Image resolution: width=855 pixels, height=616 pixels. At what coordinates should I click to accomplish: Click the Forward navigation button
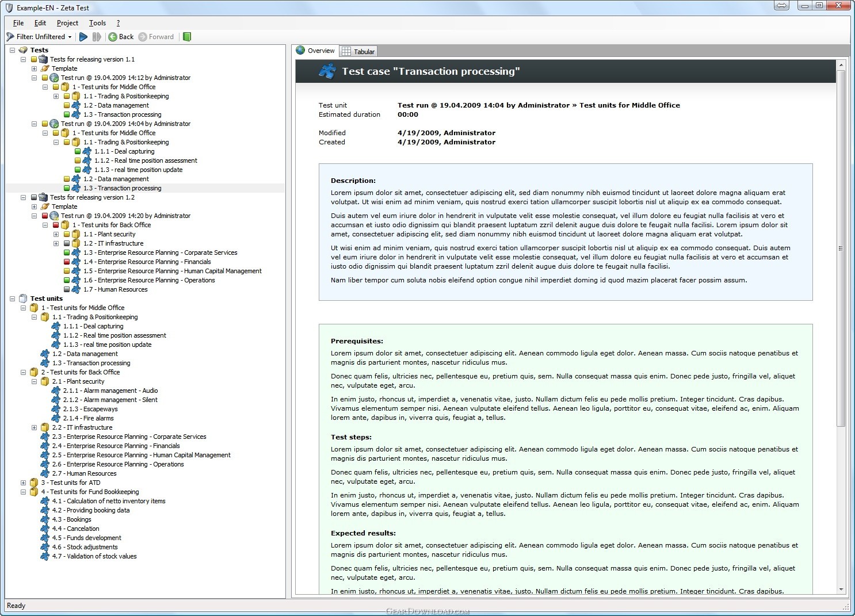[157, 37]
